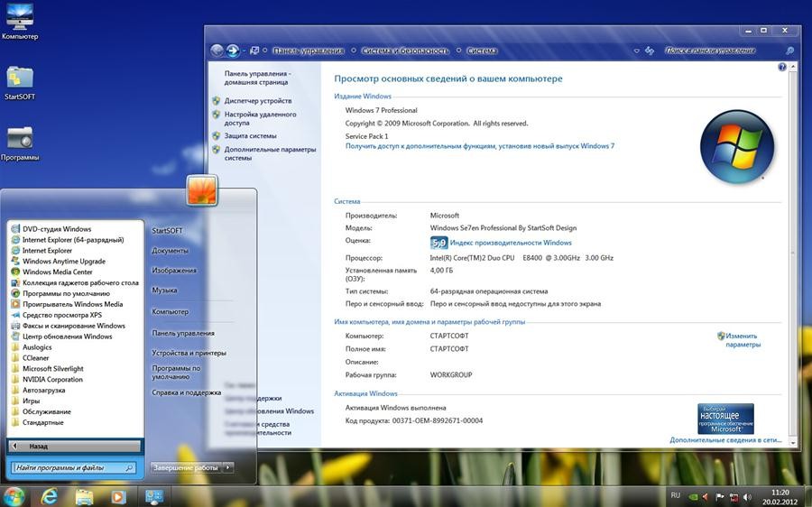Click Панель управления breadcrumb in address bar

309,51
